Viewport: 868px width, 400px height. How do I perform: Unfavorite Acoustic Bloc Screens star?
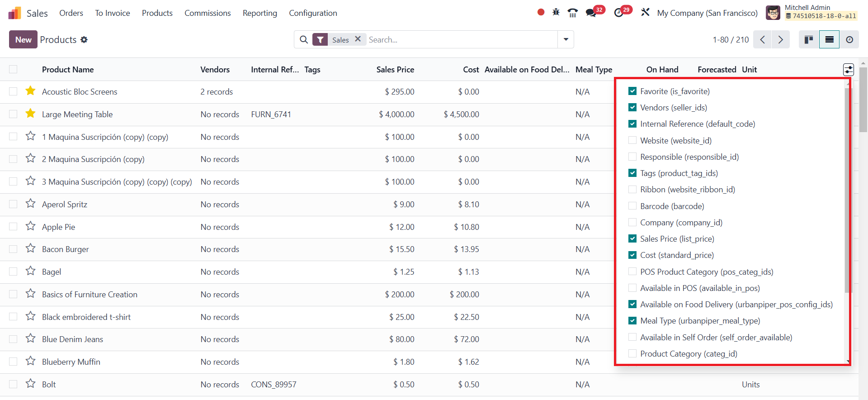30,91
